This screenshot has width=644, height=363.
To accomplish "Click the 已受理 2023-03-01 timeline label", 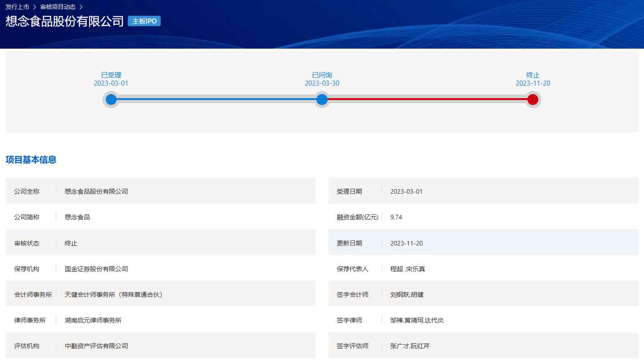I will (111, 79).
